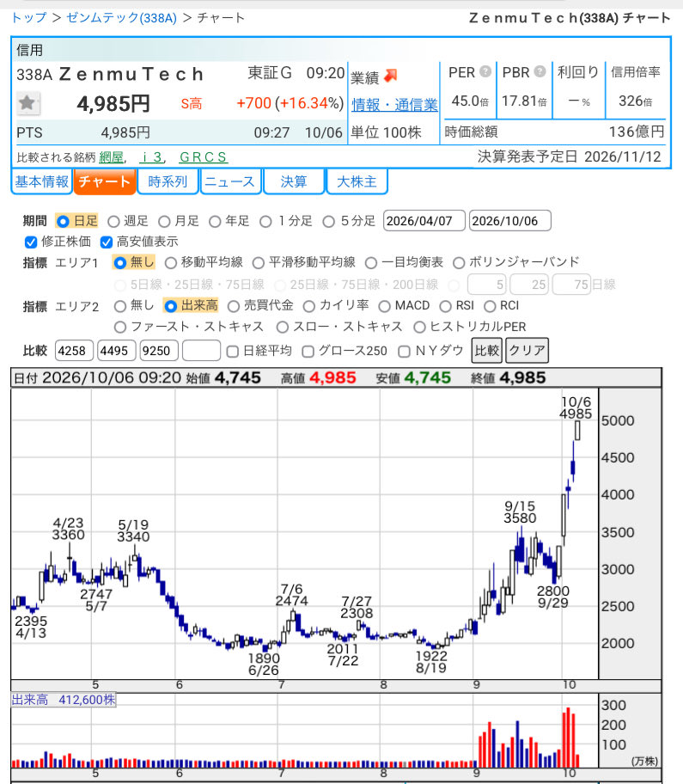Select 月足 period radio button
The height and width of the screenshot is (784, 683).
[164, 221]
